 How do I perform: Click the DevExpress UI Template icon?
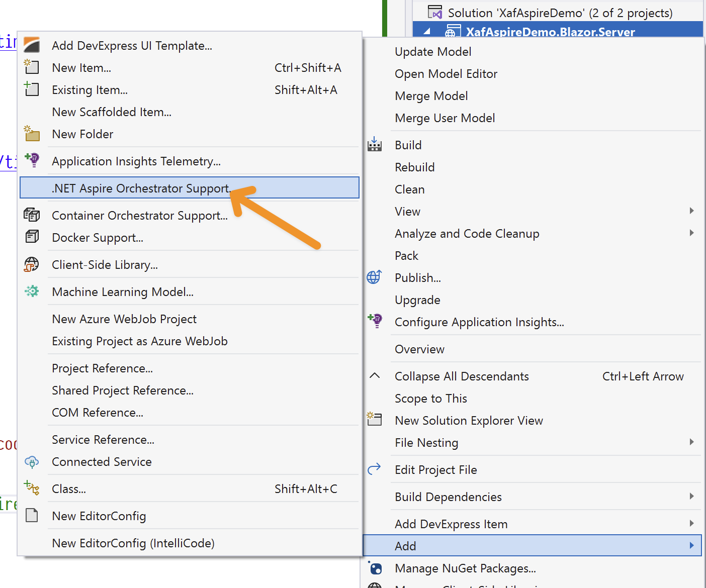pos(32,45)
